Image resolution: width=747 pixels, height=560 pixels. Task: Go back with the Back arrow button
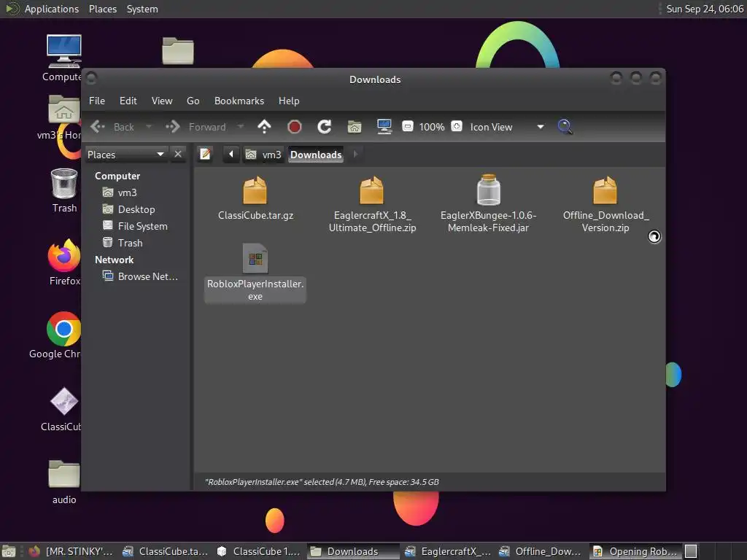[x=112, y=127]
